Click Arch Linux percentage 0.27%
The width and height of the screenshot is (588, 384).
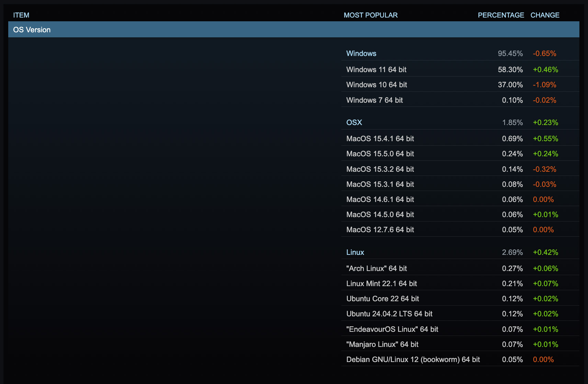(x=512, y=269)
